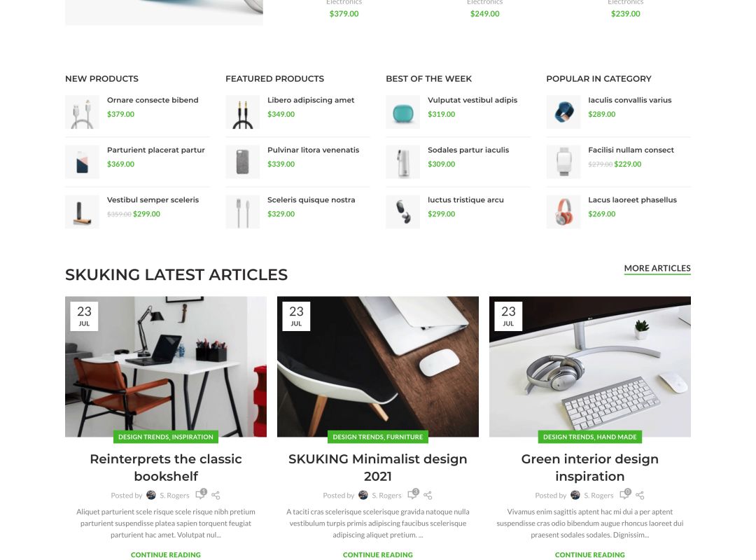Click S. Rogers avatar on bookshelf article
Screen dimensions: 756x560
[151, 496]
